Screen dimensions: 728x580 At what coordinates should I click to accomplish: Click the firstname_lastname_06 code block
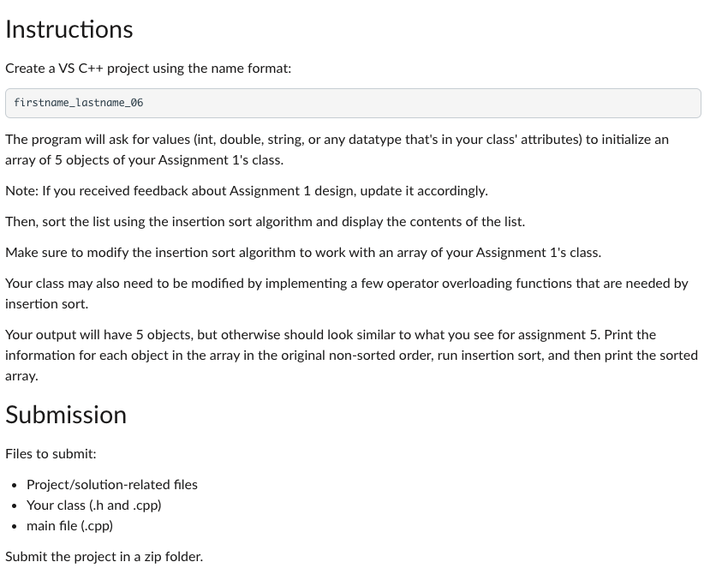point(353,103)
